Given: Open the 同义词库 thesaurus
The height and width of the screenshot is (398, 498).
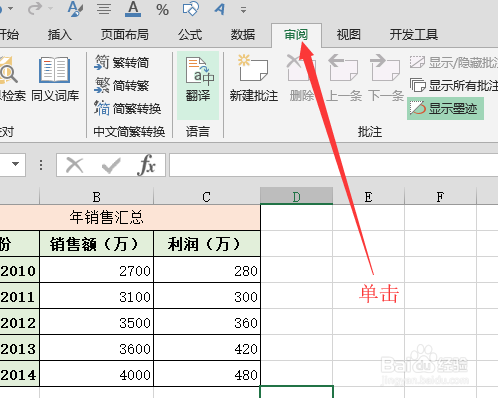Looking at the screenshot, I should tap(55, 79).
